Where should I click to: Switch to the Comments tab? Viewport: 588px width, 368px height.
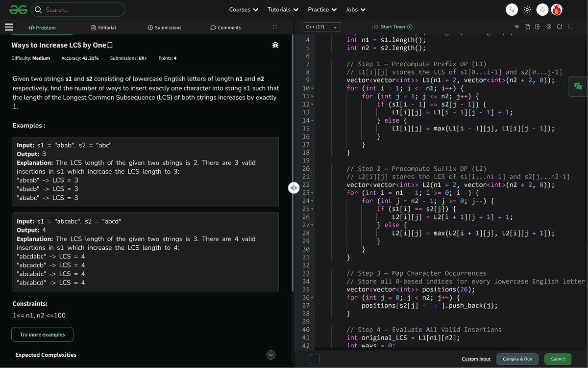(x=225, y=27)
